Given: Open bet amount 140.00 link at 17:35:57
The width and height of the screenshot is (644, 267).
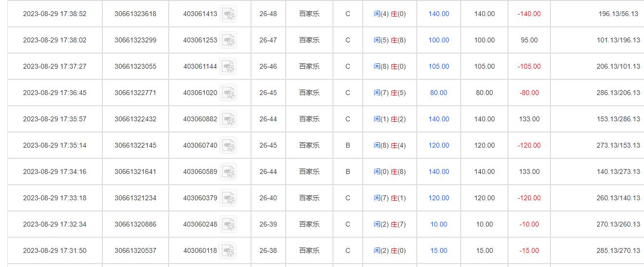Looking at the screenshot, I should coord(439,119).
